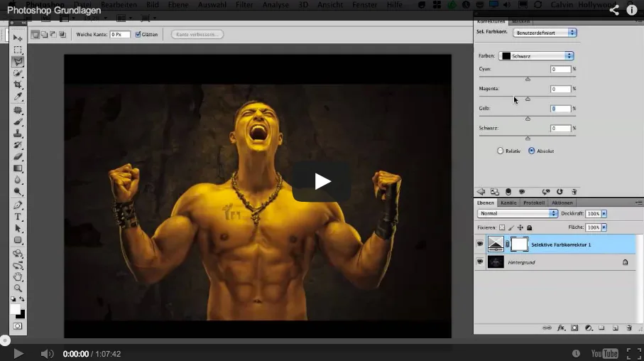The height and width of the screenshot is (361, 644).
Task: Toggle lock image pixels brush icon
Action: 511,227
